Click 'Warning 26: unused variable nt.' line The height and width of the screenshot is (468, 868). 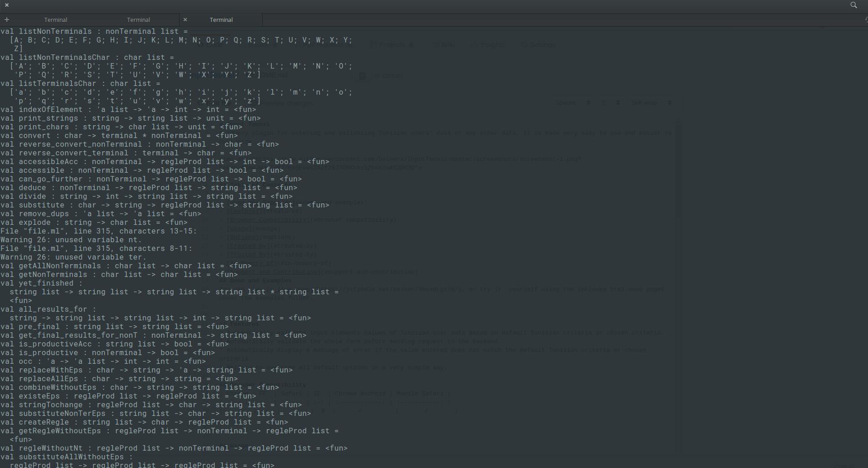tap(71, 240)
